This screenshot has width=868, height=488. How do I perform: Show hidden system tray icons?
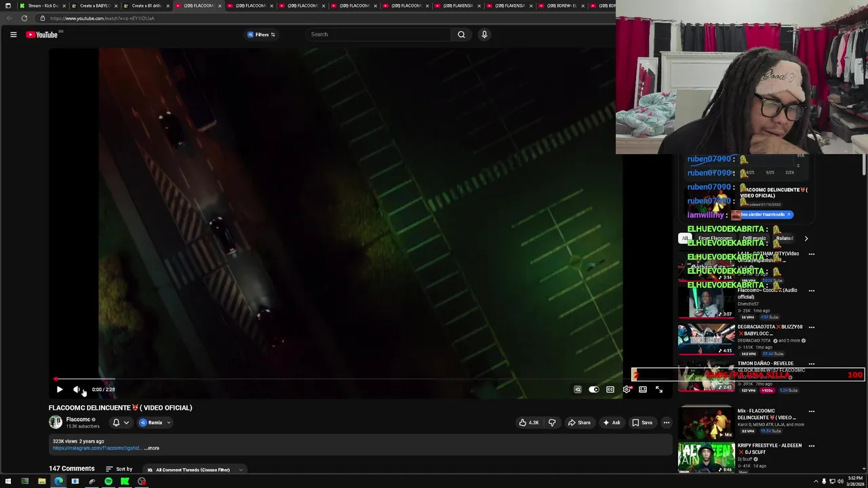point(816,482)
